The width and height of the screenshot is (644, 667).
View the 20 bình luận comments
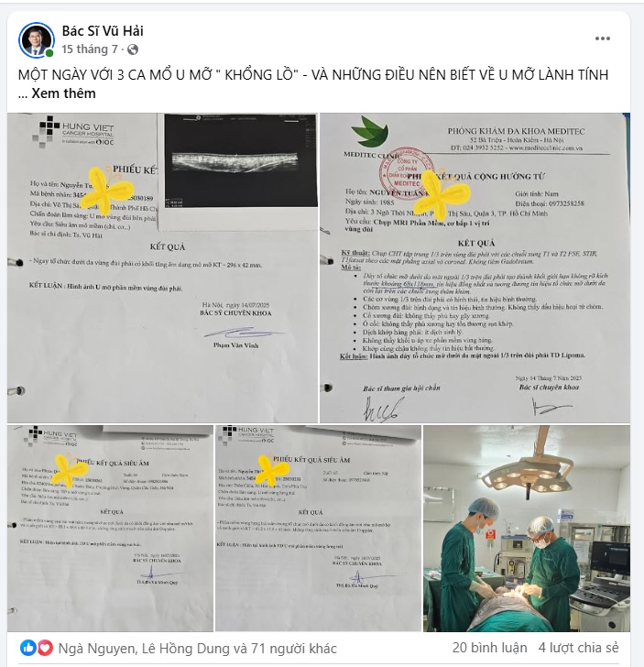tap(489, 648)
